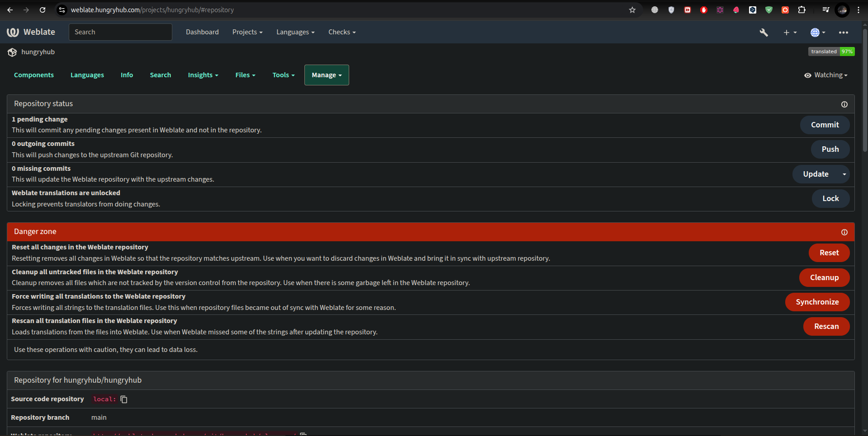Open the three-dots user menu
This screenshot has width=868, height=436.
coord(843,33)
